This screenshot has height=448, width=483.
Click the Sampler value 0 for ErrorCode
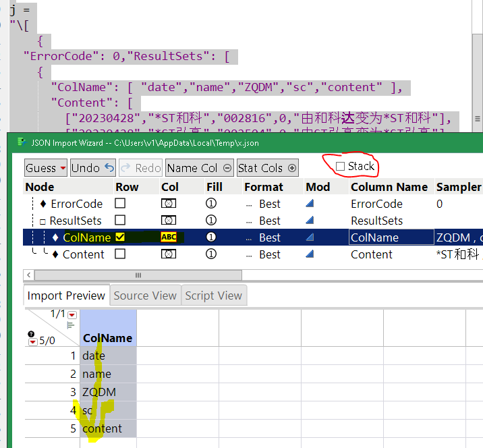439,204
